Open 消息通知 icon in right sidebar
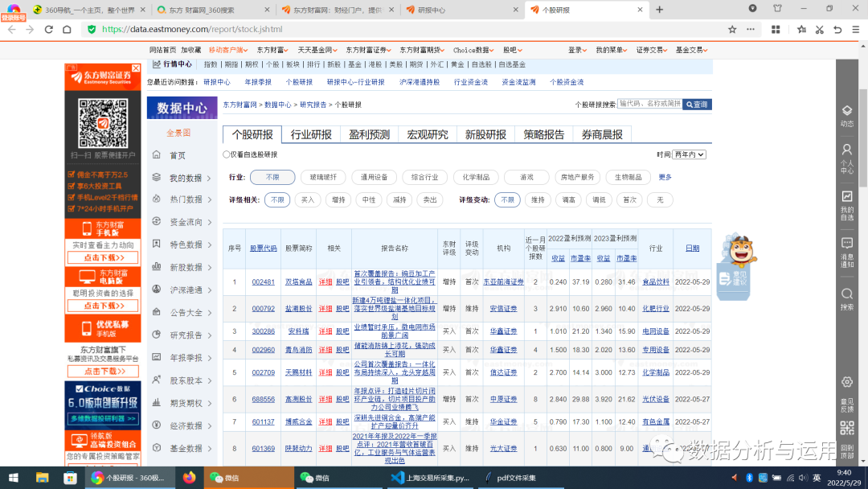 [847, 253]
